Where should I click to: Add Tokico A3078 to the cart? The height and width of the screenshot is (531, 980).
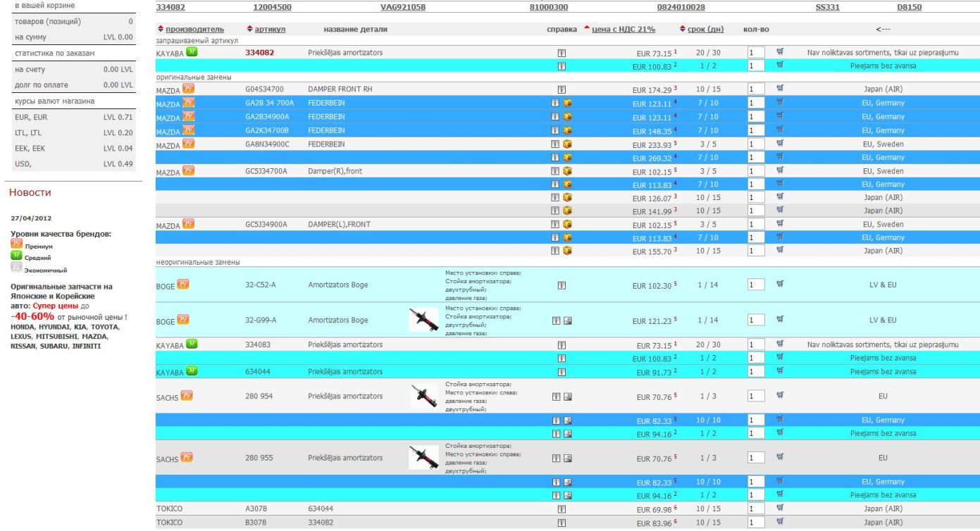(x=780, y=508)
